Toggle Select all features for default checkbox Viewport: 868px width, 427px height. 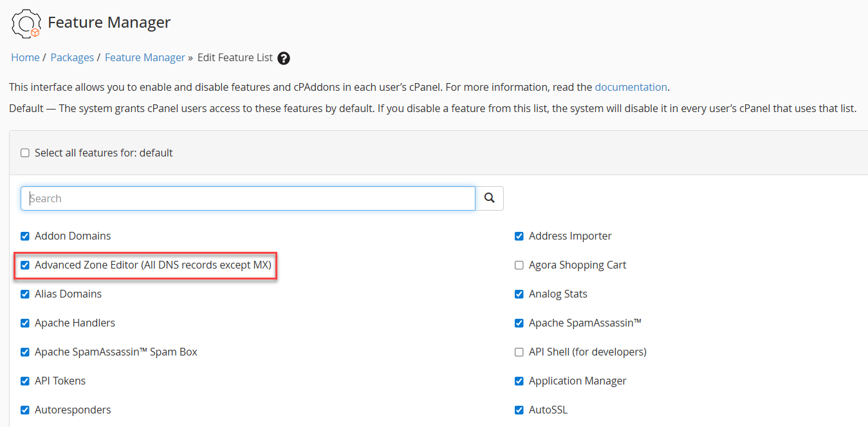(25, 153)
